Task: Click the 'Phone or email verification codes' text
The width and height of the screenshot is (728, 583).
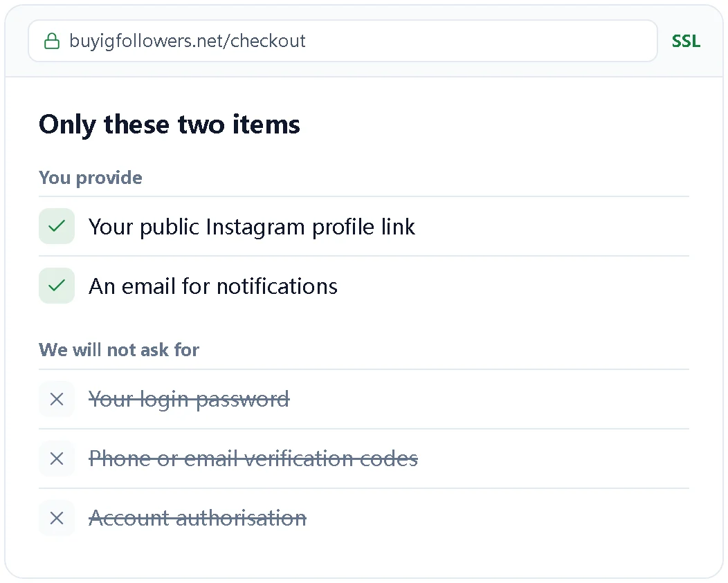Action: tap(253, 459)
